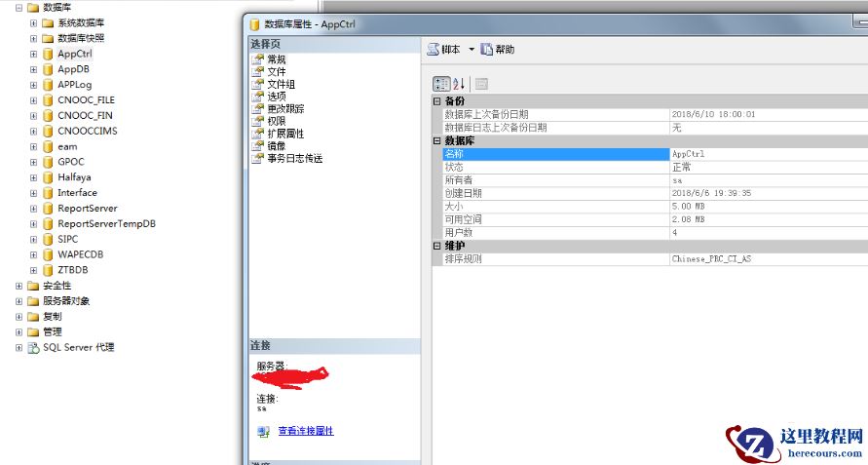
Task: Click the 大小 value 5.00 MB
Action: click(688, 206)
